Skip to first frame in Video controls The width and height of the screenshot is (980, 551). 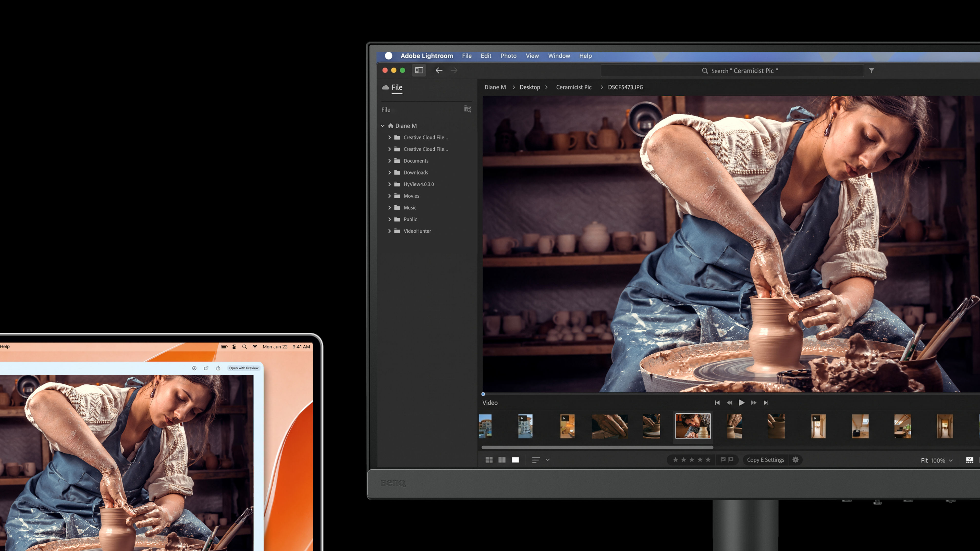tap(717, 403)
